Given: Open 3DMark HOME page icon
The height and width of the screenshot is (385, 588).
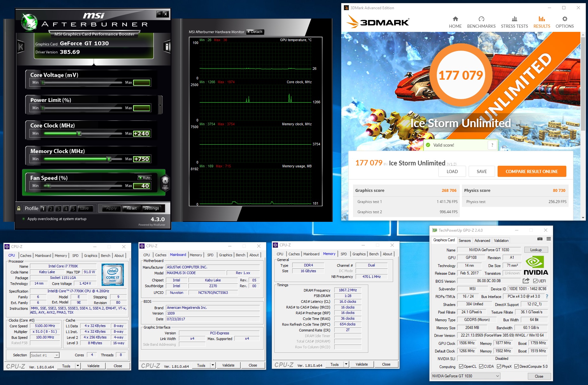Looking at the screenshot, I should click(x=455, y=19).
